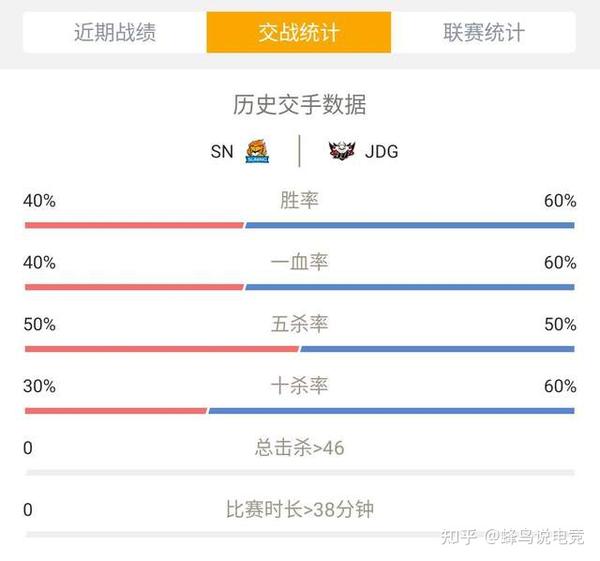Viewport: 600px width, 561px height.
Task: Click the SN team logo icon
Action: pyautogui.click(x=257, y=152)
